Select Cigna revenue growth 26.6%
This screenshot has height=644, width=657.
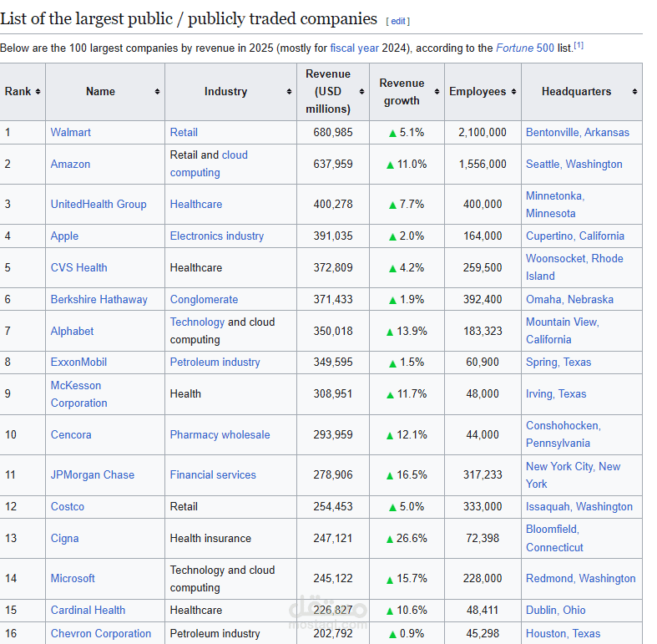412,539
